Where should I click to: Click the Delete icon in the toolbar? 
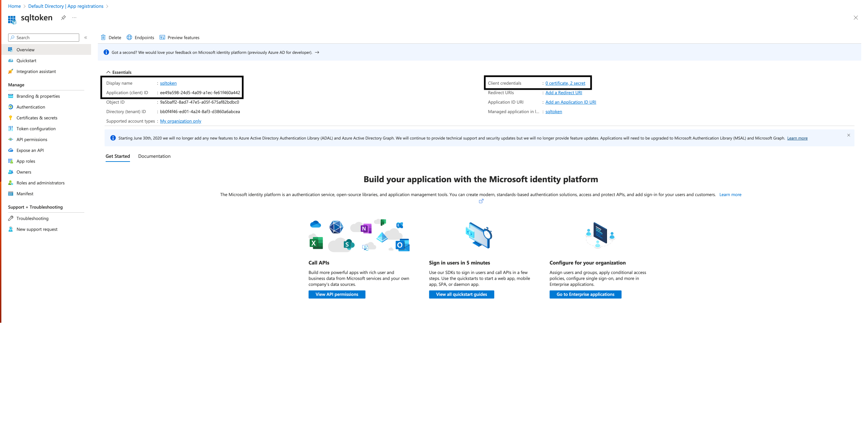(x=104, y=37)
